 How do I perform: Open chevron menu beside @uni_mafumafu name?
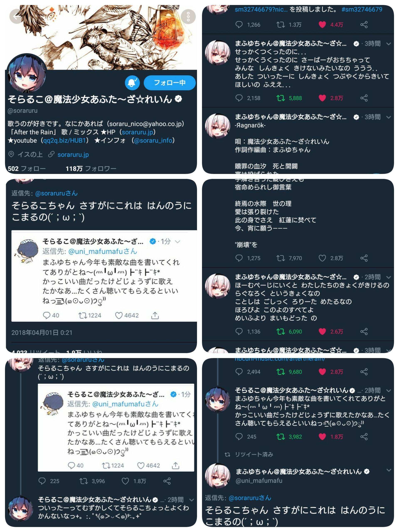click(x=388, y=470)
